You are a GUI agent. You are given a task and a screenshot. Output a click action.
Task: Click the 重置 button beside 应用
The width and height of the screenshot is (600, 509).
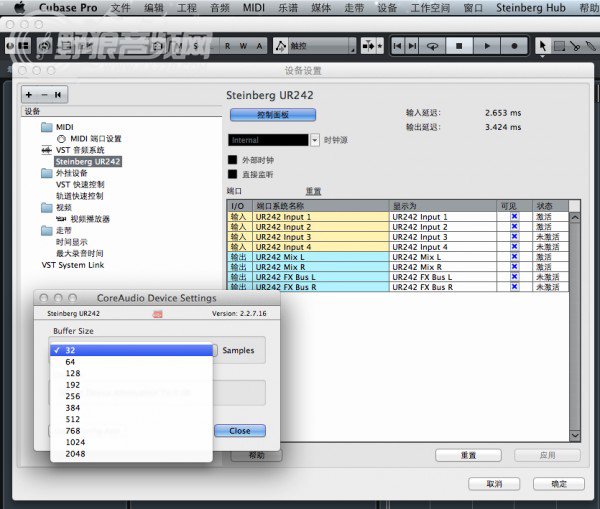click(x=468, y=455)
